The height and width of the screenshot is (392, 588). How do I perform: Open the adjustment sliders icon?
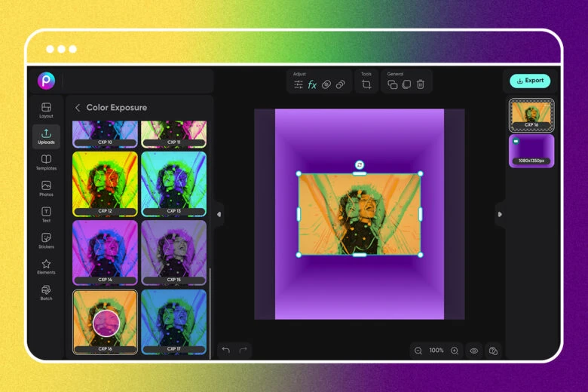tap(299, 84)
